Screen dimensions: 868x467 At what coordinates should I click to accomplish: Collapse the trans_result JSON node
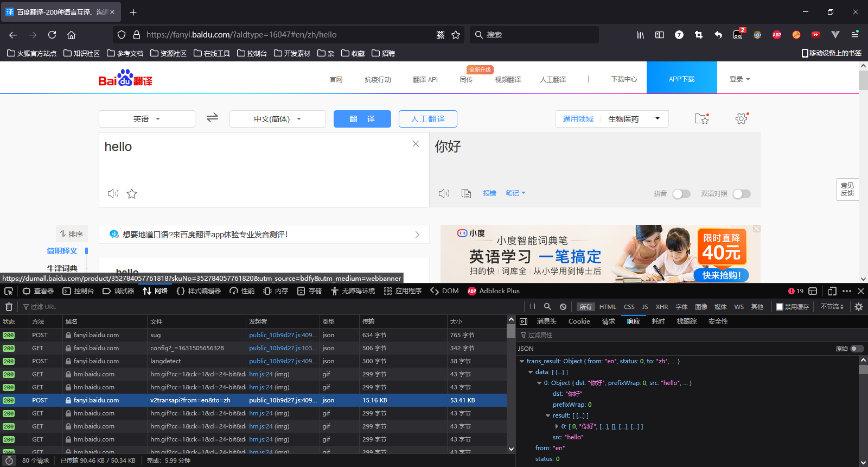(x=522, y=361)
